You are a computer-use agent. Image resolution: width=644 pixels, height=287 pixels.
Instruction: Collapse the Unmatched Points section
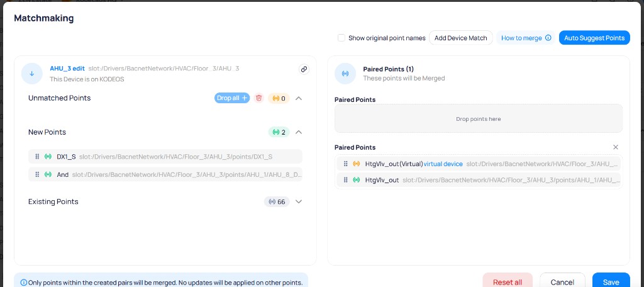pyautogui.click(x=299, y=98)
